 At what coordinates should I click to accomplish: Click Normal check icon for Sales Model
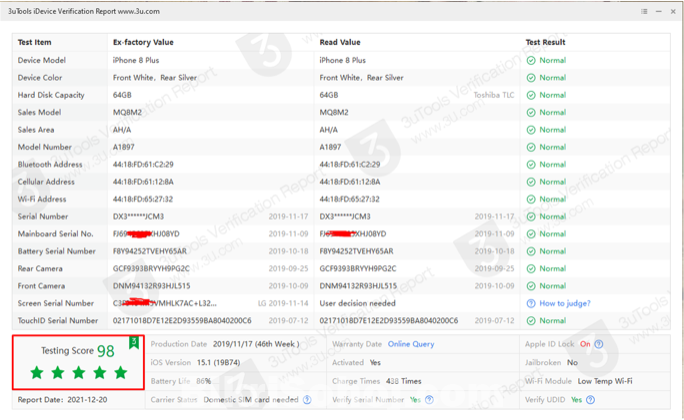[x=531, y=113]
